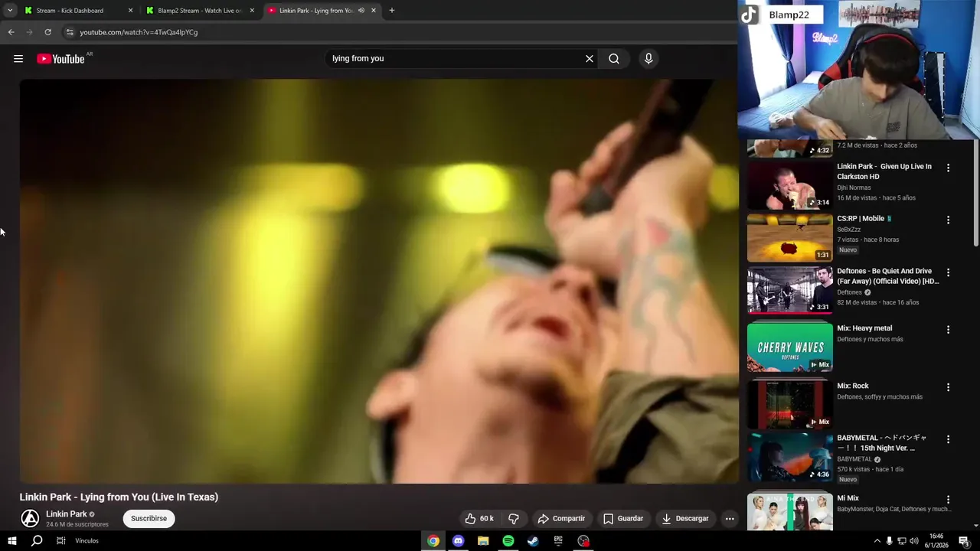Click the address bar URL

point(139,32)
